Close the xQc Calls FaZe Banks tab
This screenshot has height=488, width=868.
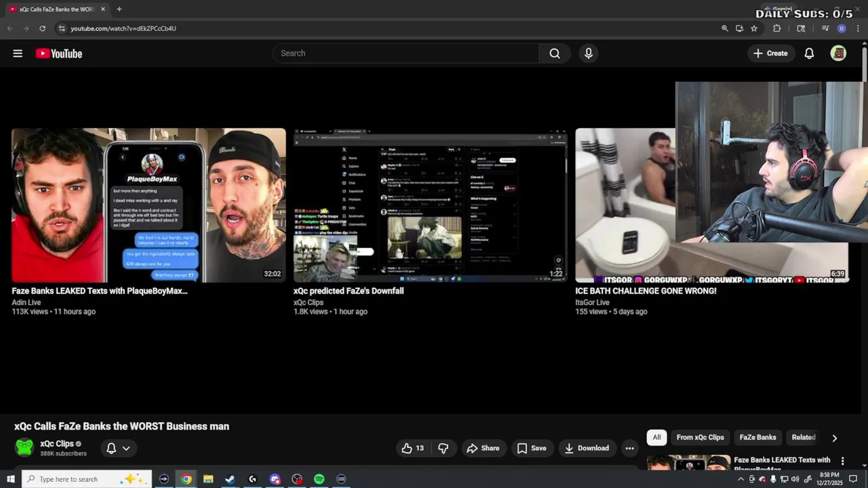(103, 9)
